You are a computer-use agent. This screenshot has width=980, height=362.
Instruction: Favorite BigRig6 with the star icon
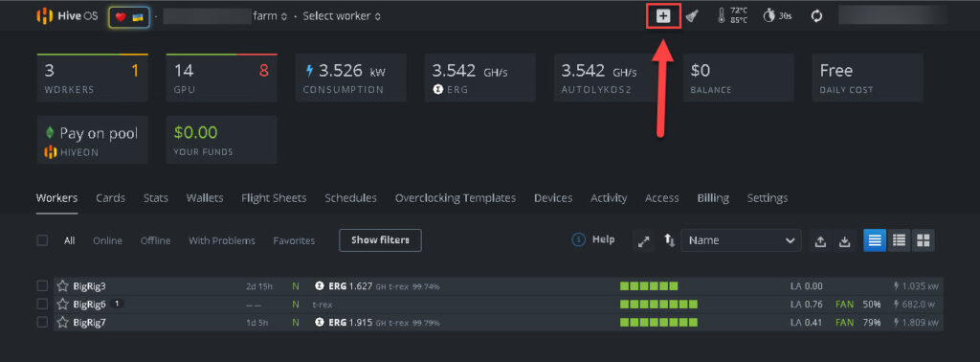pyautogui.click(x=62, y=305)
